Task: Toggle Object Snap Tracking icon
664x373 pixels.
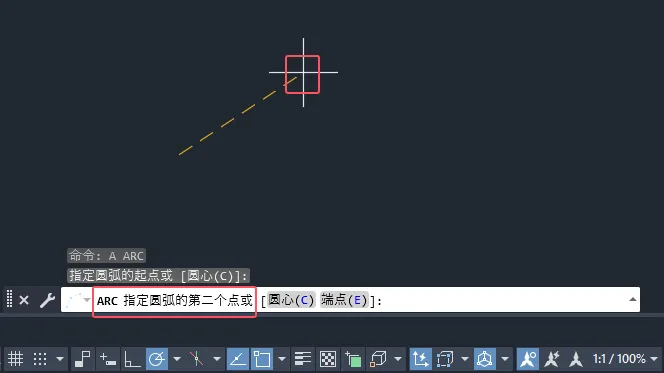Action: pos(238,359)
